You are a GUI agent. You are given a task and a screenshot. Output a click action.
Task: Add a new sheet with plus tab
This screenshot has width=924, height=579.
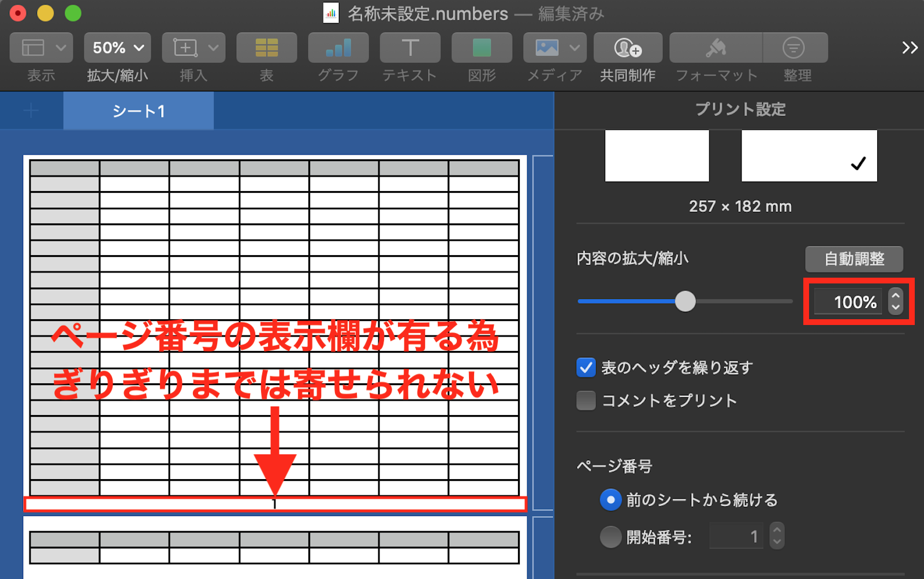(x=31, y=111)
